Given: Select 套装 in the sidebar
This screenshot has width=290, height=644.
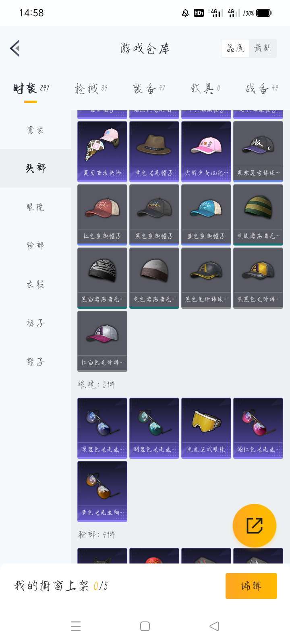Looking at the screenshot, I should click(35, 130).
